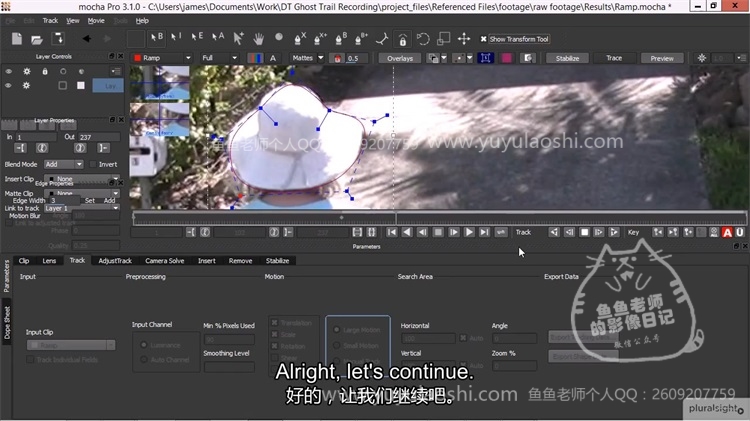Viewport: 750px width, 421px height.
Task: Click the brightness sun icon in view bar
Action: pos(702,58)
